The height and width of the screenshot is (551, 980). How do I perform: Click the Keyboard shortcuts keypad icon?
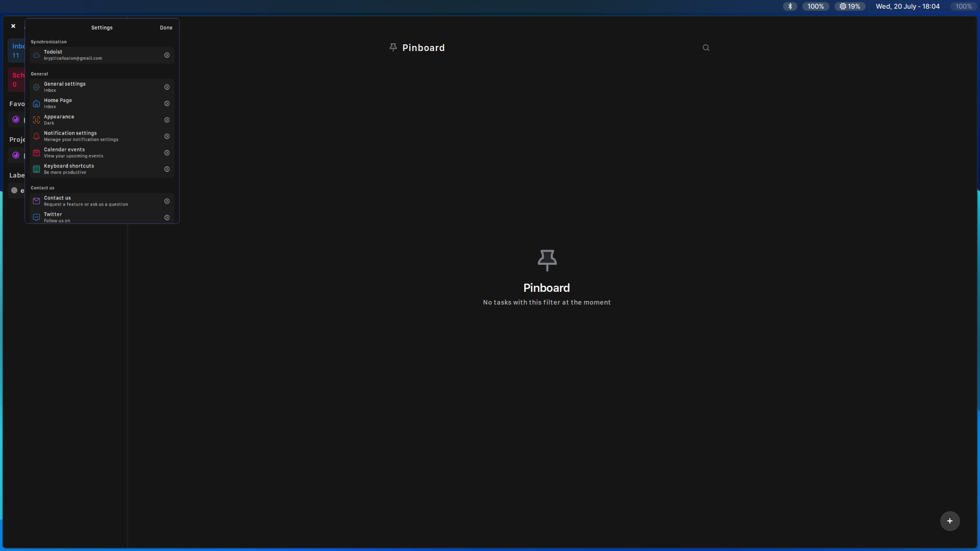point(36,168)
